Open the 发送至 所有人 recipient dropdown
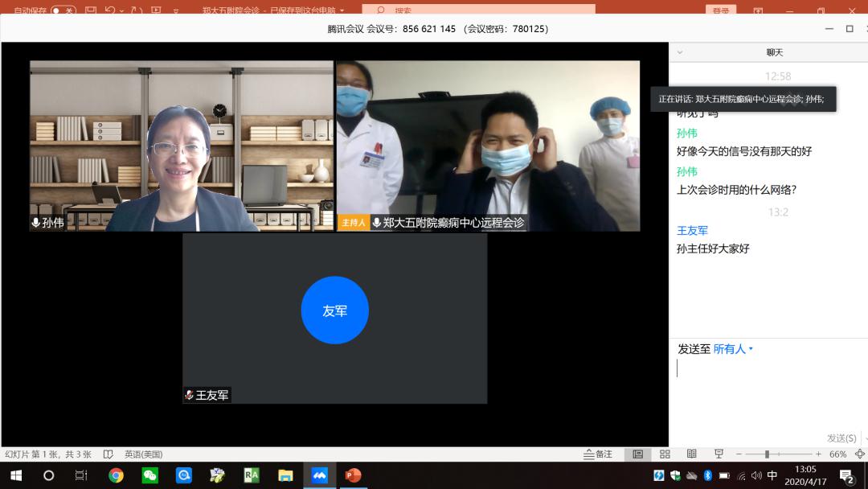Image resolution: width=868 pixels, height=489 pixels. (x=730, y=349)
